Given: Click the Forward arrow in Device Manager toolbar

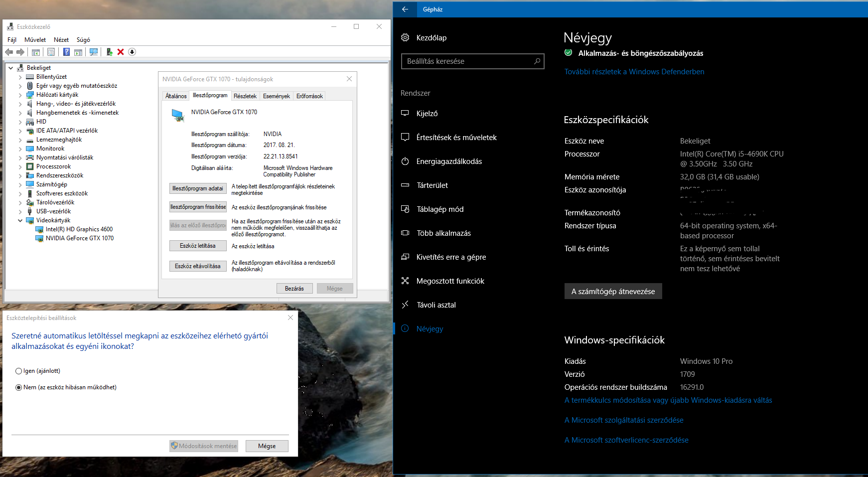Looking at the screenshot, I should tap(20, 52).
